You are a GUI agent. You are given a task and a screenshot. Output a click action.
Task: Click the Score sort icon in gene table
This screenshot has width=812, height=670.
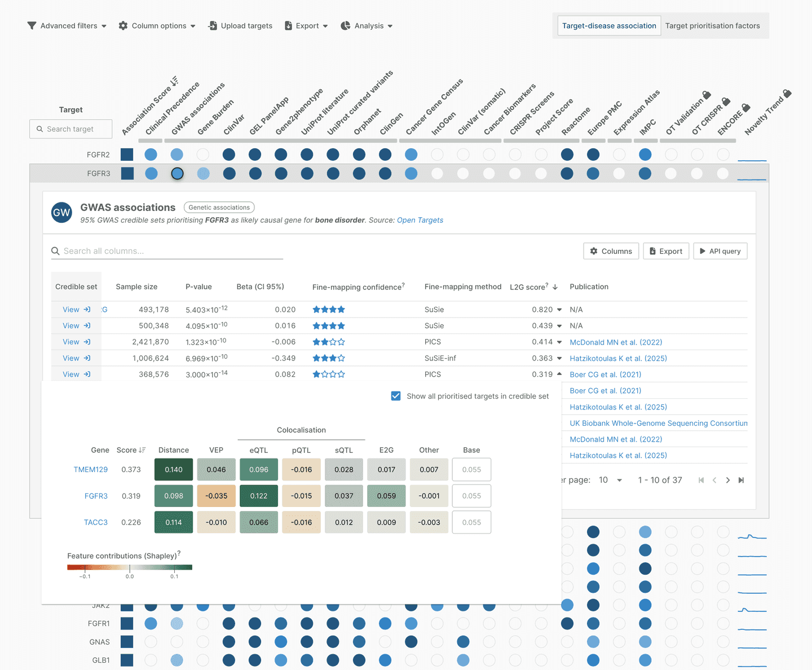point(142,450)
